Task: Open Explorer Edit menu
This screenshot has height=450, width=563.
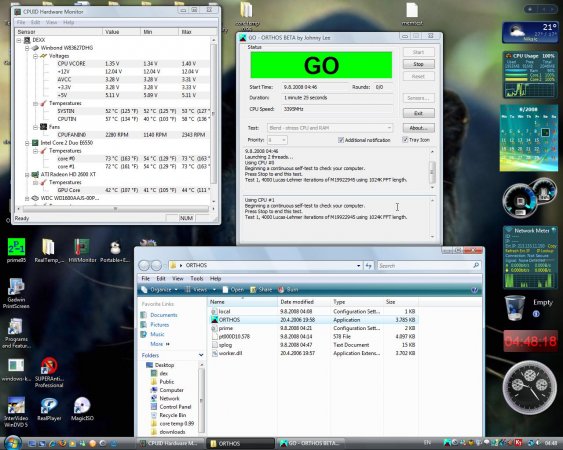Action: pyautogui.click(x=160, y=278)
